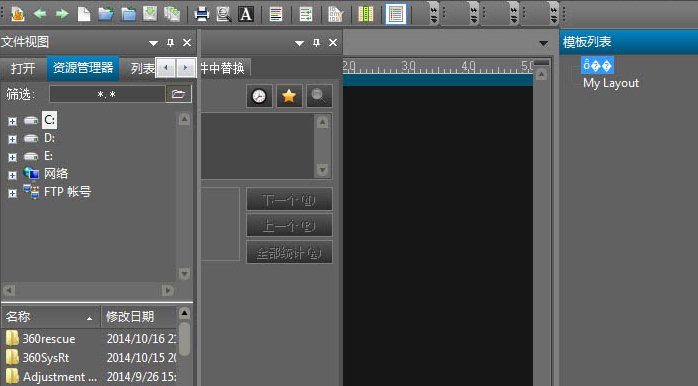
Task: Click the browse folder button beside the filter
Action: pos(179,94)
